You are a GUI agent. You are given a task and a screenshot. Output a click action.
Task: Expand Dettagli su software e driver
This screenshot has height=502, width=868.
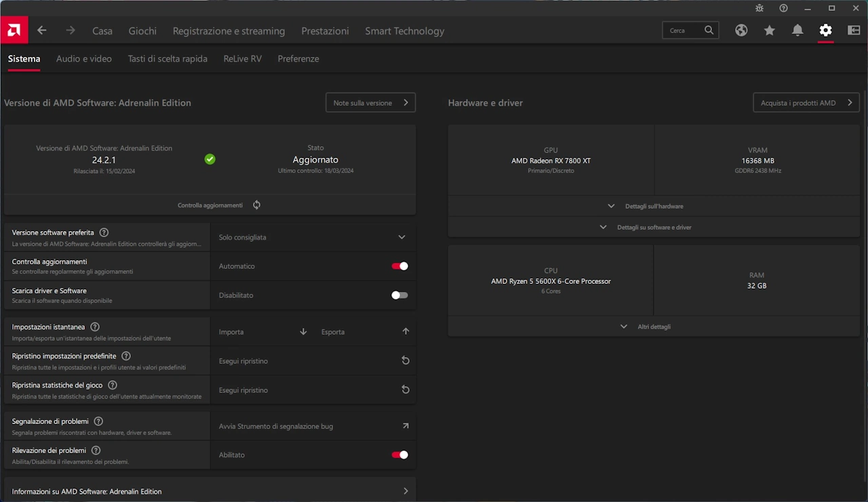(x=654, y=227)
